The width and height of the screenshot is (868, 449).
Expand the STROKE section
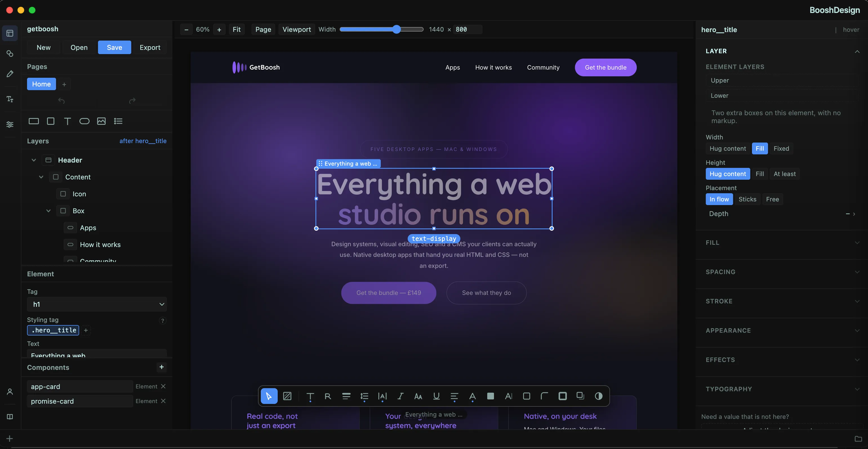857,301
